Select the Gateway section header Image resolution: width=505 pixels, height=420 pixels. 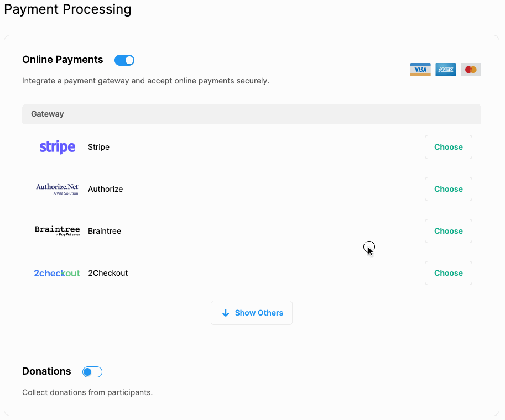pos(47,114)
